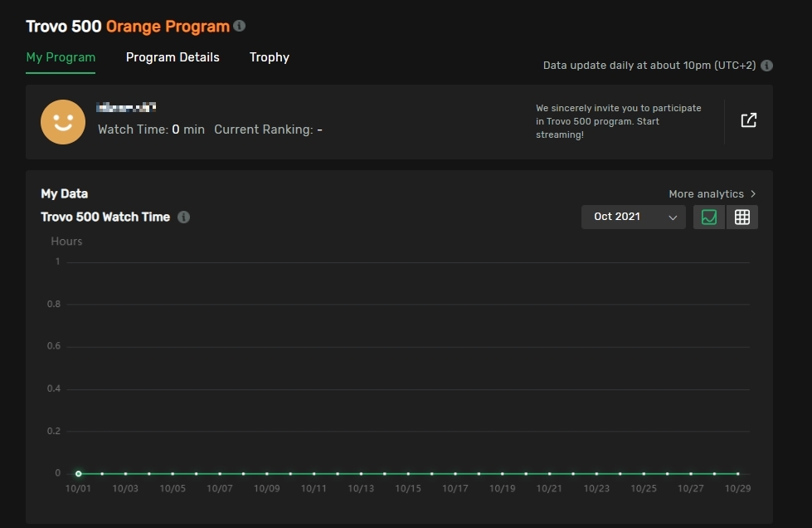Viewport: 812px width, 528px height.
Task: Click info icon beside Trovo 500 Orange Program
Action: click(240, 26)
